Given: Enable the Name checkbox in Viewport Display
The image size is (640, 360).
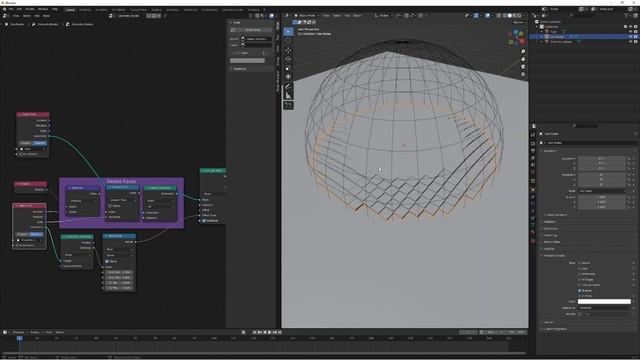Looking at the screenshot, I should (x=580, y=263).
